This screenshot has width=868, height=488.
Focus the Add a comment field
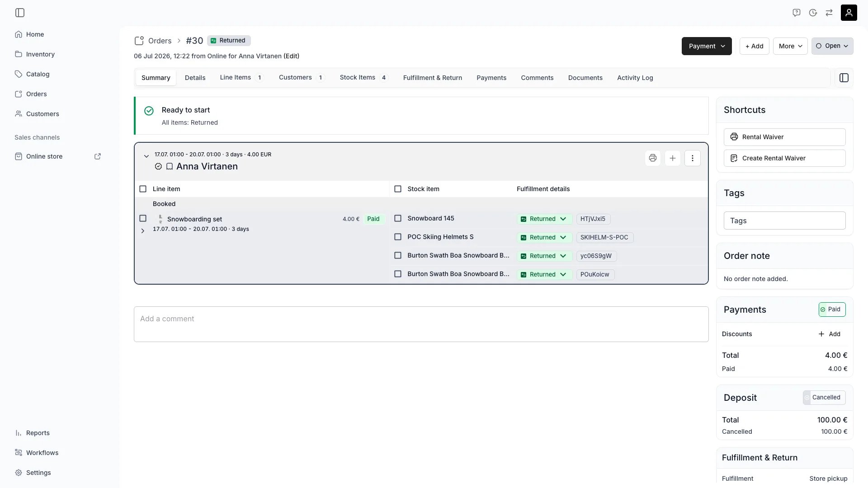click(421, 324)
